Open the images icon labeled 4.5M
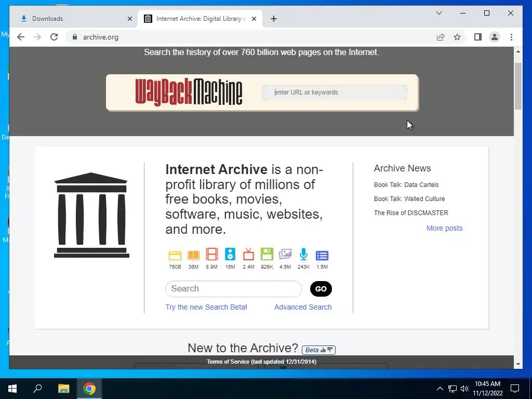 pyautogui.click(x=285, y=255)
